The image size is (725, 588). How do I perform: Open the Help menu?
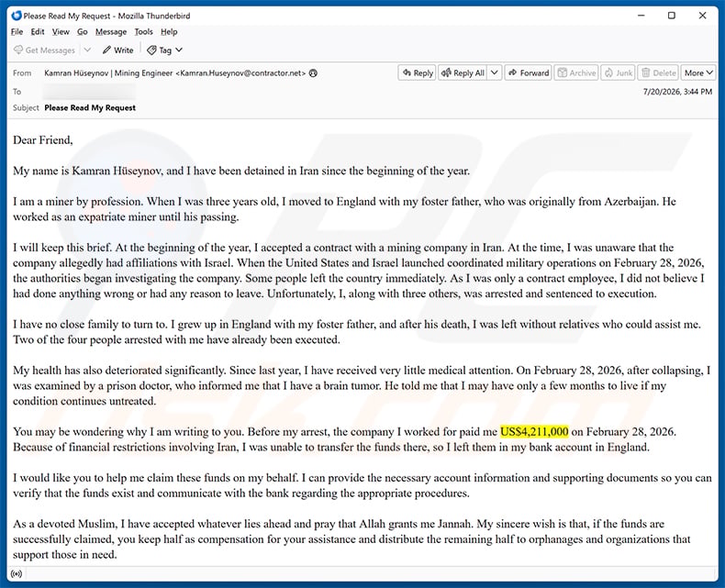click(169, 32)
